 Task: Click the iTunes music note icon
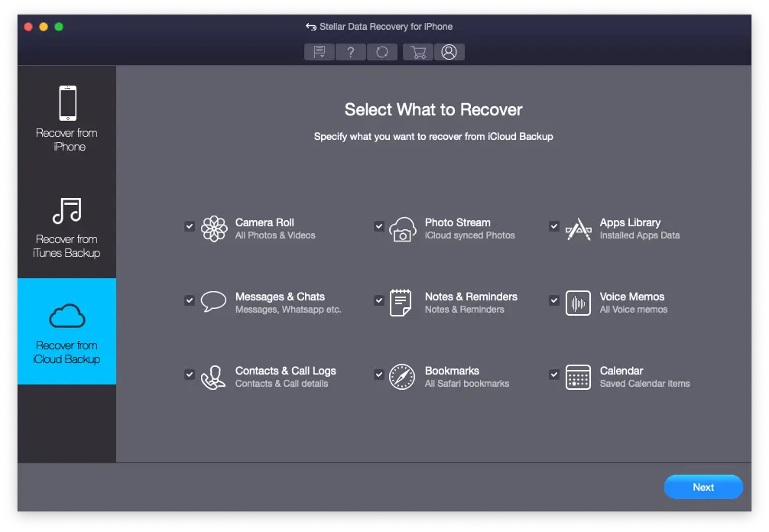point(67,211)
